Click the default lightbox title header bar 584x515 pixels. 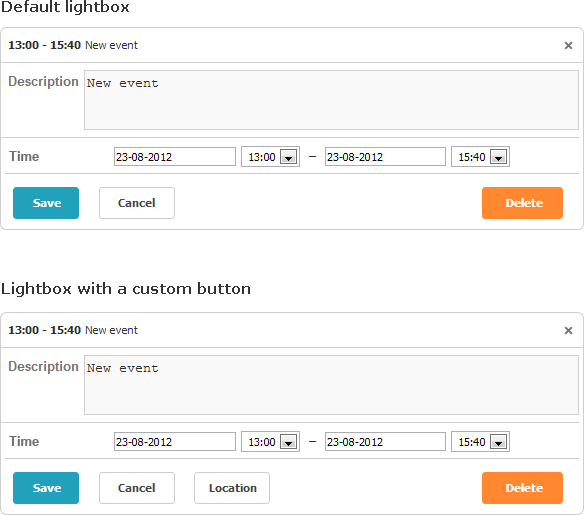click(292, 45)
